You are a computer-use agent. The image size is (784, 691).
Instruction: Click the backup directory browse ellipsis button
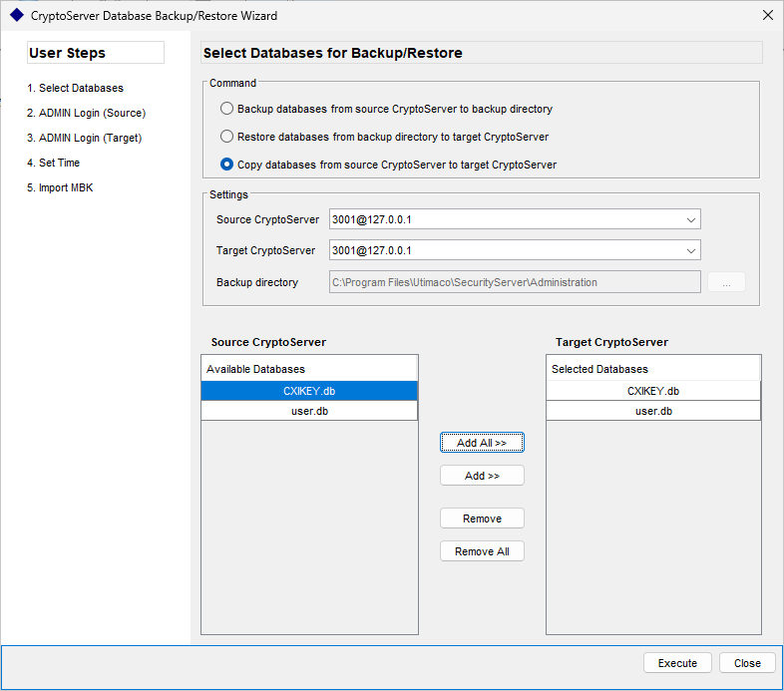tap(726, 282)
